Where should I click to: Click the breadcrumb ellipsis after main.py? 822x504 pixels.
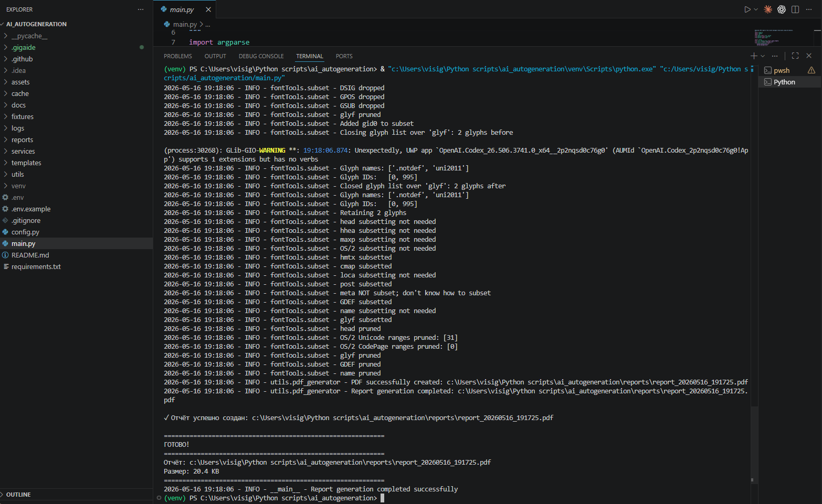[208, 24]
